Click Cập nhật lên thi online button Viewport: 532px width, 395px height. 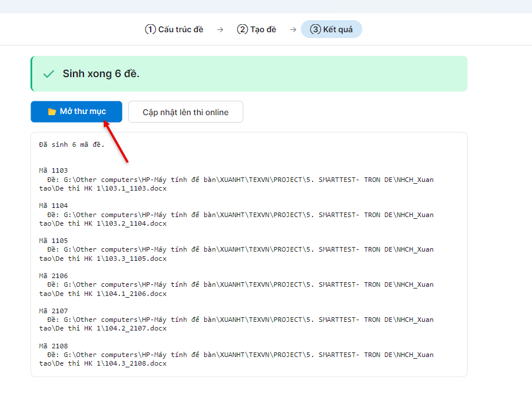click(x=186, y=112)
